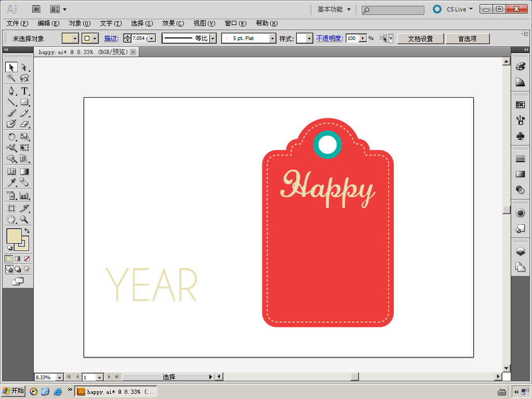Open the 文件 menu
The width and height of the screenshot is (532, 399).
(x=17, y=23)
